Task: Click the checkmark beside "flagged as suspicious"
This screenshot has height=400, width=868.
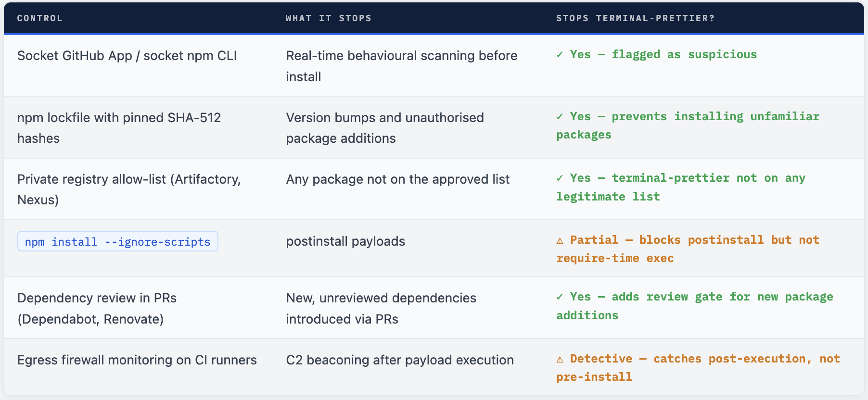Action: (560, 55)
